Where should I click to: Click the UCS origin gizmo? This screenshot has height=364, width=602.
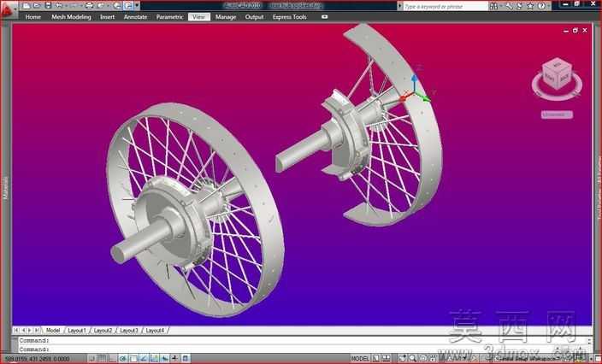click(x=414, y=91)
